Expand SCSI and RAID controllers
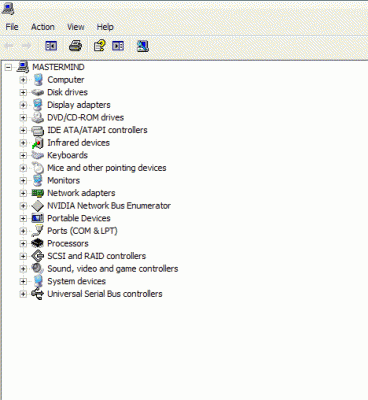The width and height of the screenshot is (368, 400). pos(23,256)
